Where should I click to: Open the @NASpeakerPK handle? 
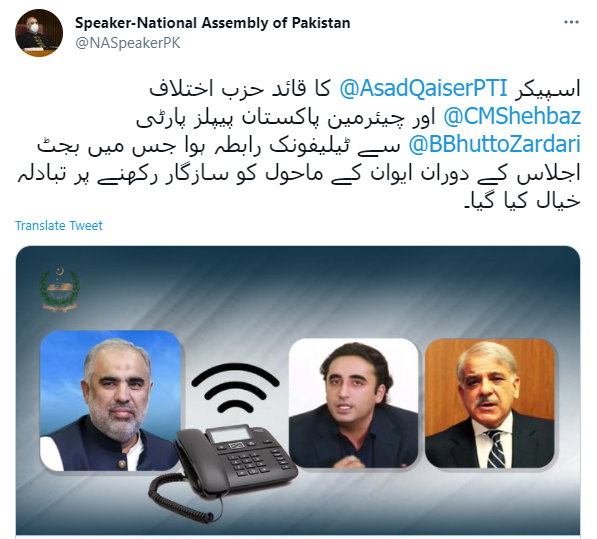click(x=128, y=43)
